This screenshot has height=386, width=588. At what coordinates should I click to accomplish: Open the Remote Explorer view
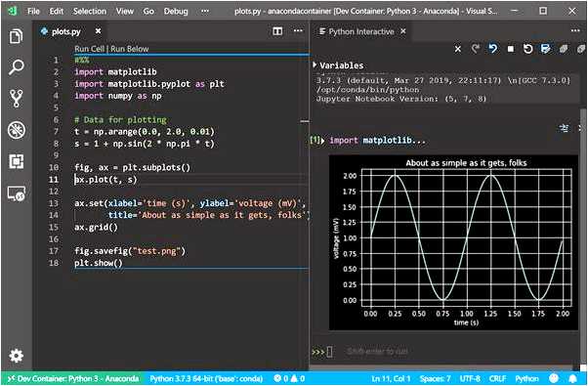pos(17,193)
